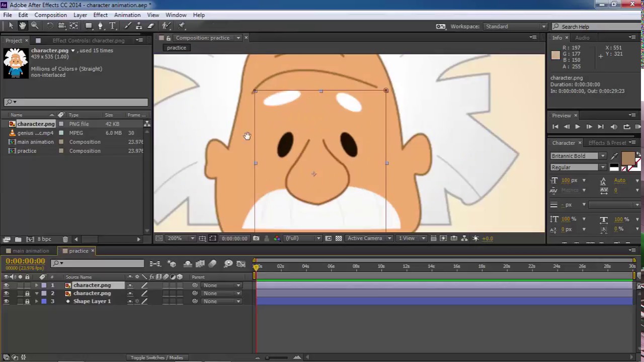
Task: Select the genius video file in project
Action: click(x=35, y=133)
